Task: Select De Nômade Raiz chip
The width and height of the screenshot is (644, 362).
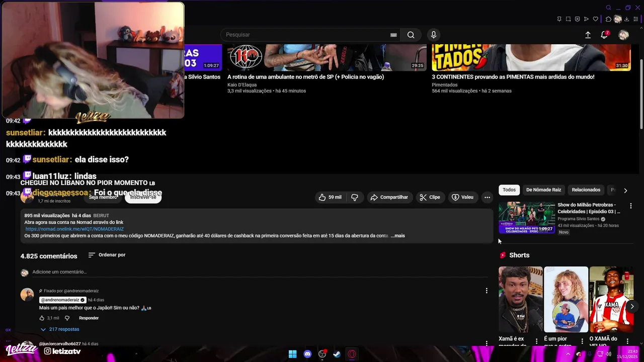Action: (x=543, y=190)
